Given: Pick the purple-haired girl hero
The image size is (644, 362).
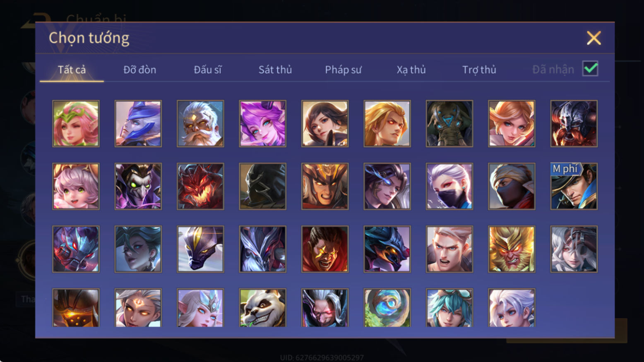Looking at the screenshot, I should pyautogui.click(x=262, y=123).
